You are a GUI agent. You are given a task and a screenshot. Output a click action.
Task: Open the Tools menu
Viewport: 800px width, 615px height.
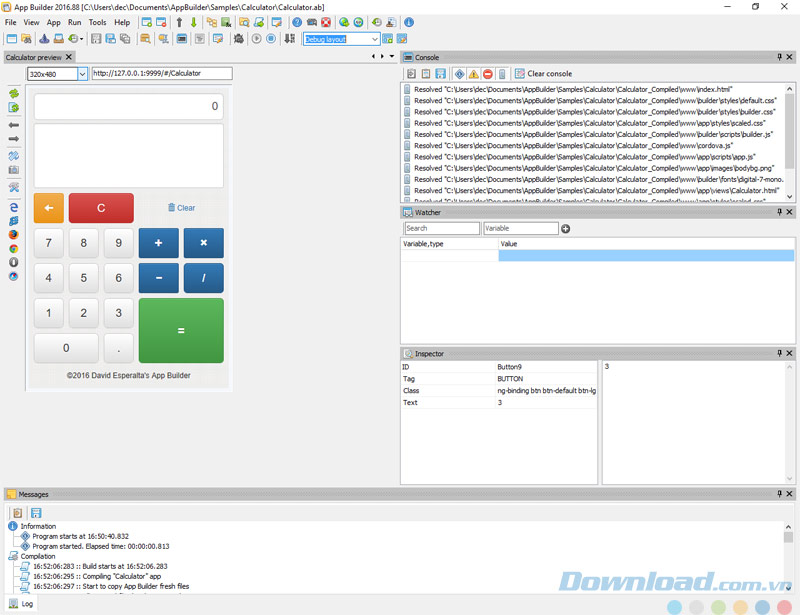coord(97,22)
